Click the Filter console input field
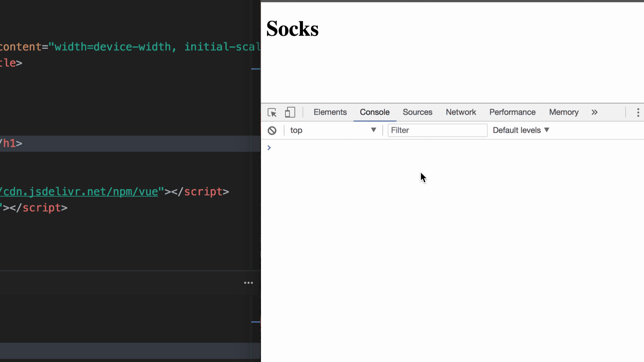644x362 pixels. click(437, 130)
